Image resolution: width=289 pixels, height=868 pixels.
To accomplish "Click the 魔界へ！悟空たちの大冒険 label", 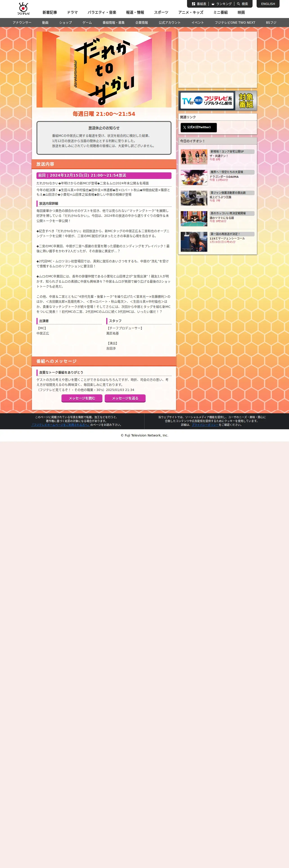I will [x=232, y=172].
